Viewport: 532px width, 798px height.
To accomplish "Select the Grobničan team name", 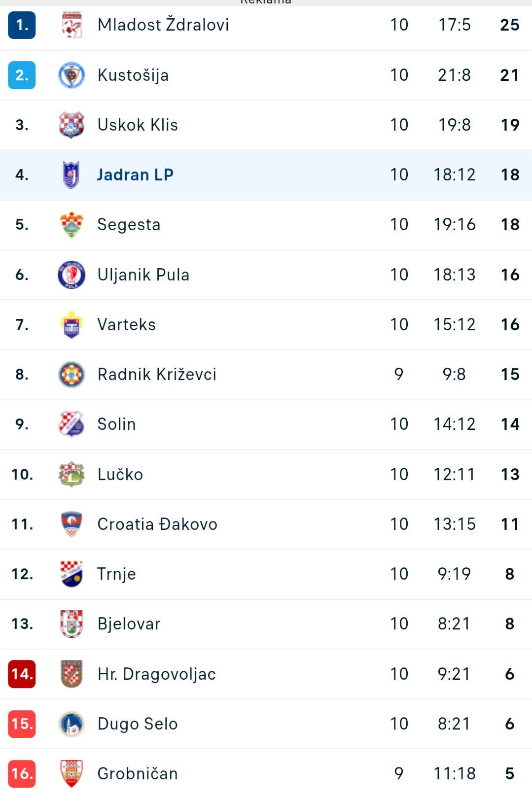I will click(x=138, y=773).
